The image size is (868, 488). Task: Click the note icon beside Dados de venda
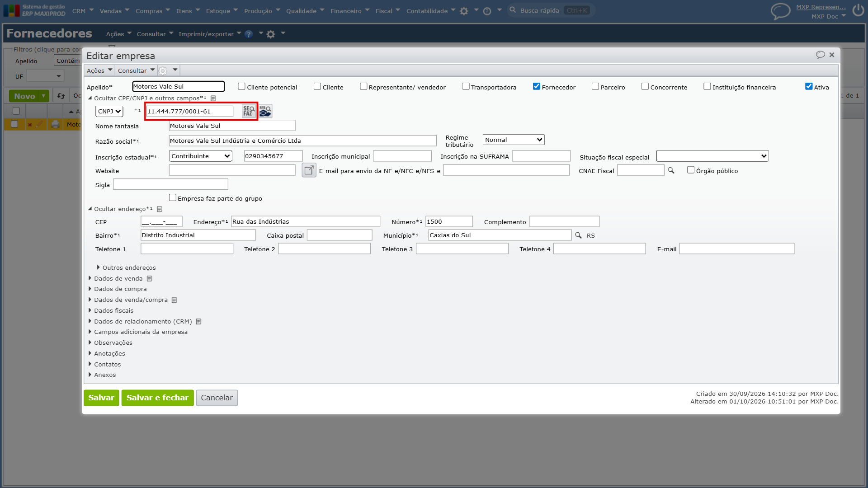coord(149,279)
